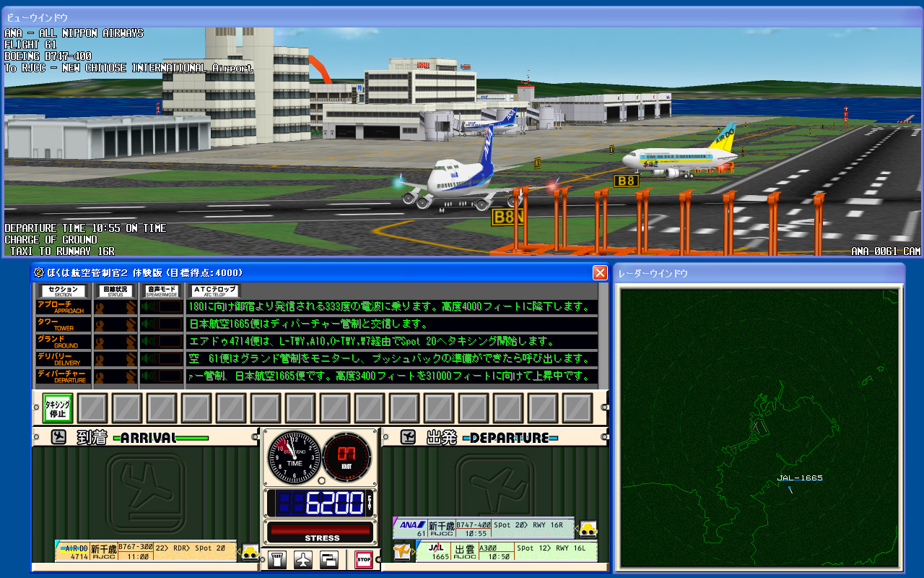Click the yellow taxi icon beside AIR DO 4714 strip

[250, 553]
